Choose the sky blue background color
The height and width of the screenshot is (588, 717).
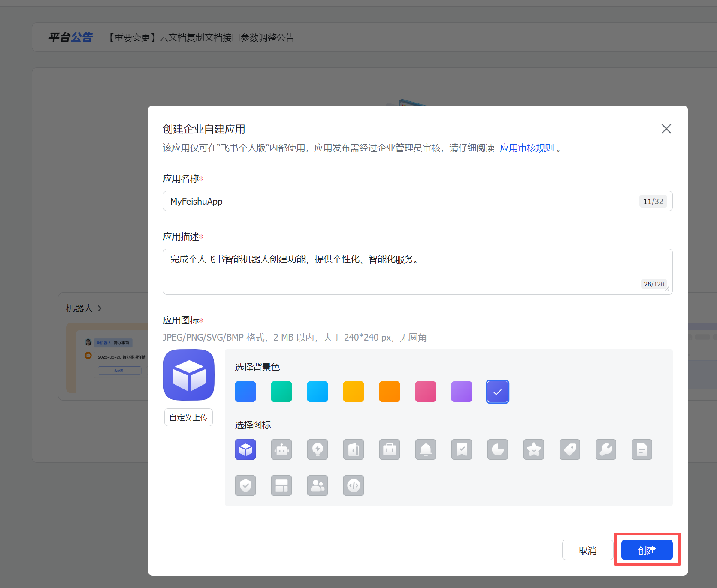point(318,392)
